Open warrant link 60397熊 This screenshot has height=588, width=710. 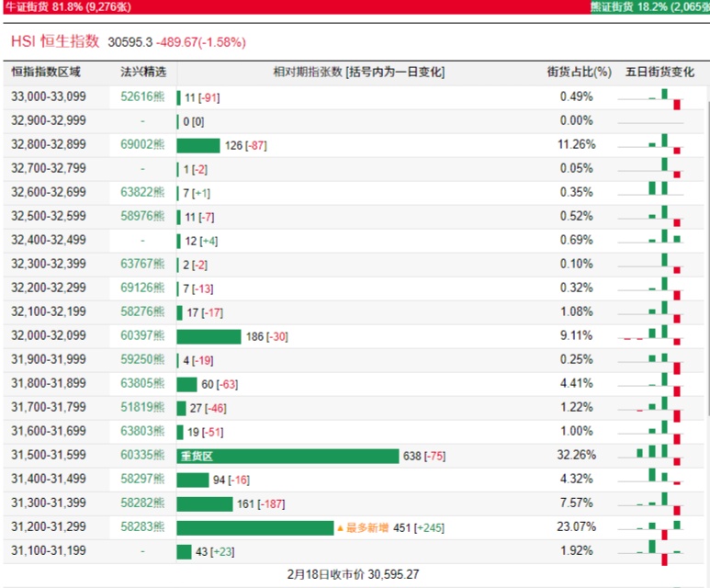(142, 335)
